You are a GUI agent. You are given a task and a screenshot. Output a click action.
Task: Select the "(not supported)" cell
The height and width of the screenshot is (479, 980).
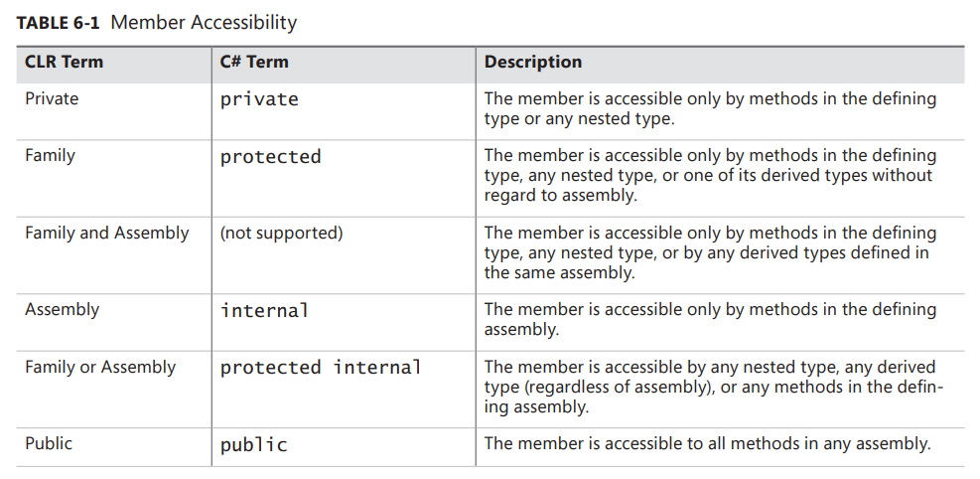pyautogui.click(x=281, y=234)
